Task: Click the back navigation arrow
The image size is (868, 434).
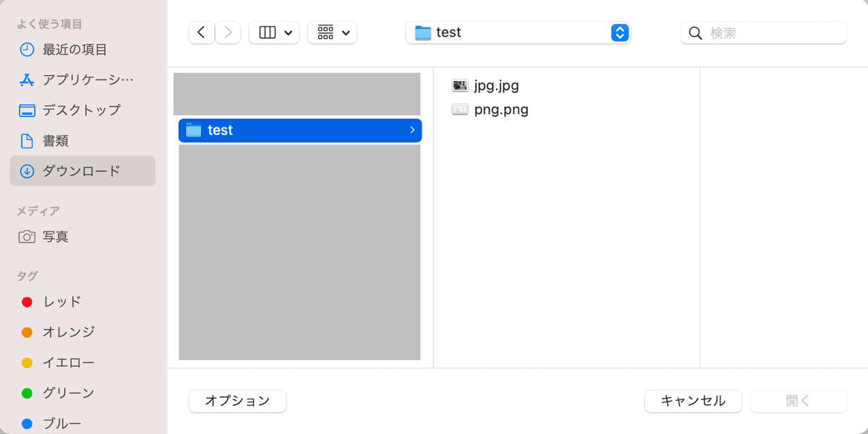Action: point(201,33)
